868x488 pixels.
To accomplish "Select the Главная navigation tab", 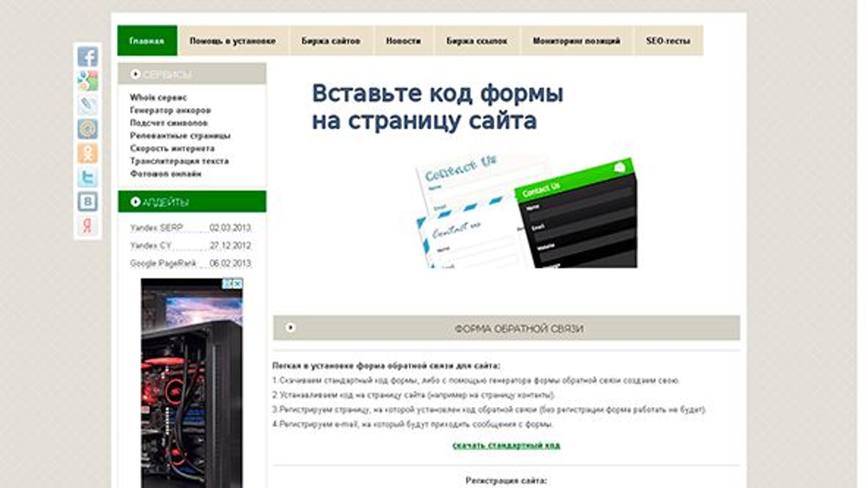I will click(x=146, y=40).
